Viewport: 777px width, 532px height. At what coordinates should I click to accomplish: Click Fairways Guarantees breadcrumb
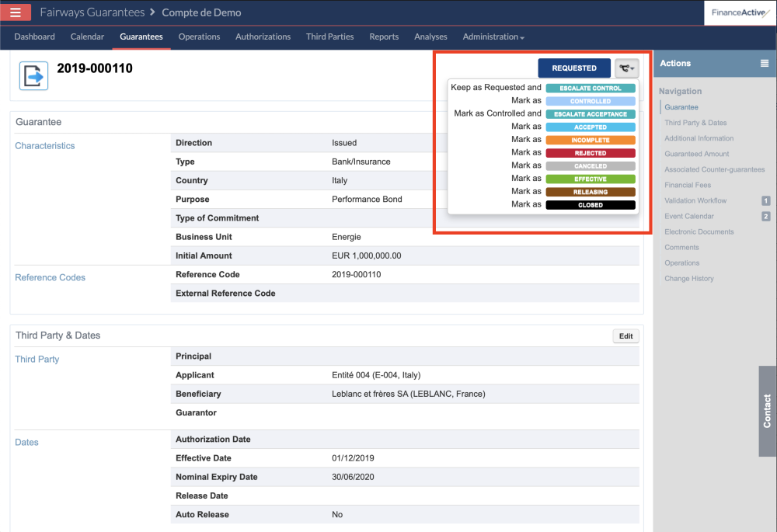[92, 12]
